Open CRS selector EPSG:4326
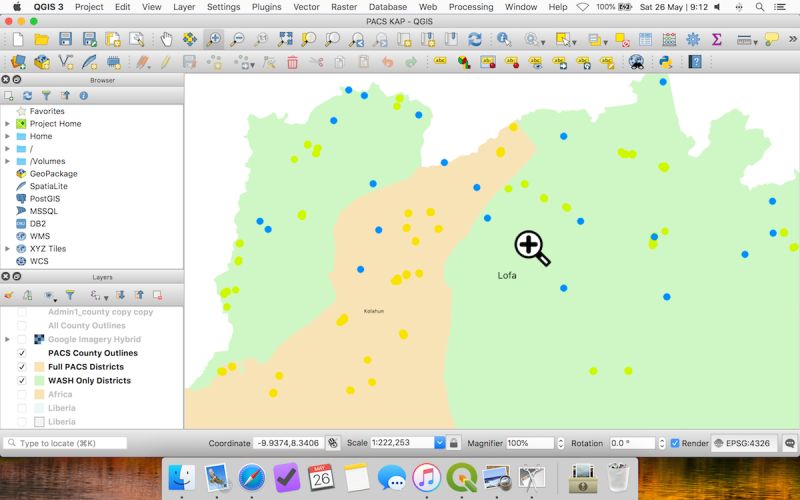 tap(742, 443)
